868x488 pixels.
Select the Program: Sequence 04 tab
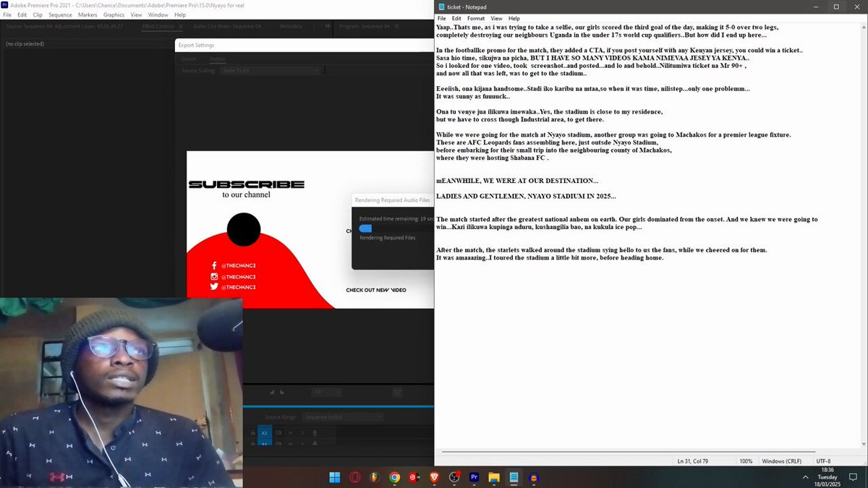365,26
